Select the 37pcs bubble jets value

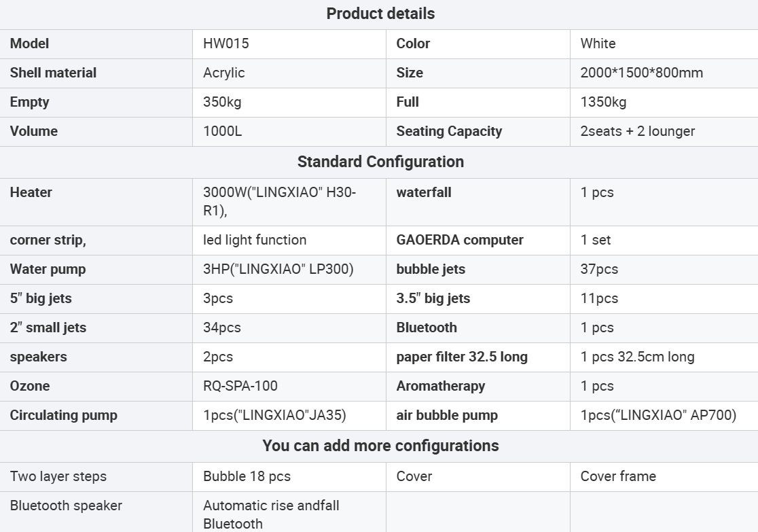599,269
